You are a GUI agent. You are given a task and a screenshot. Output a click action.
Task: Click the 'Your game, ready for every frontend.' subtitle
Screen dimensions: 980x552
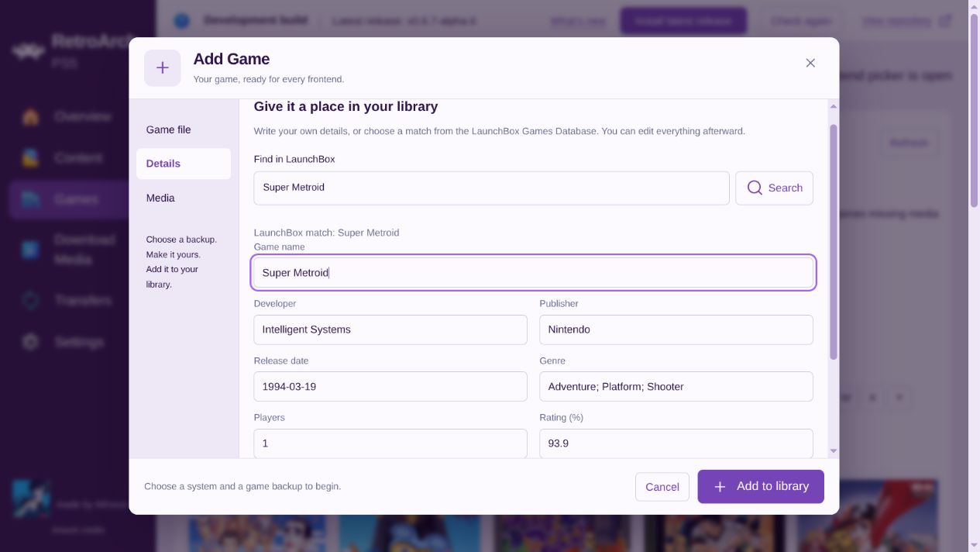[269, 79]
